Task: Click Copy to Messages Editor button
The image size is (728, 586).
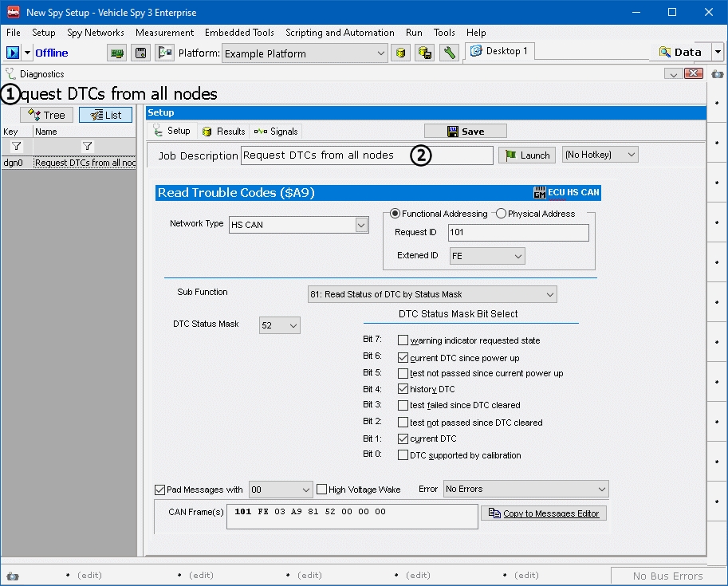Action: tap(544, 513)
